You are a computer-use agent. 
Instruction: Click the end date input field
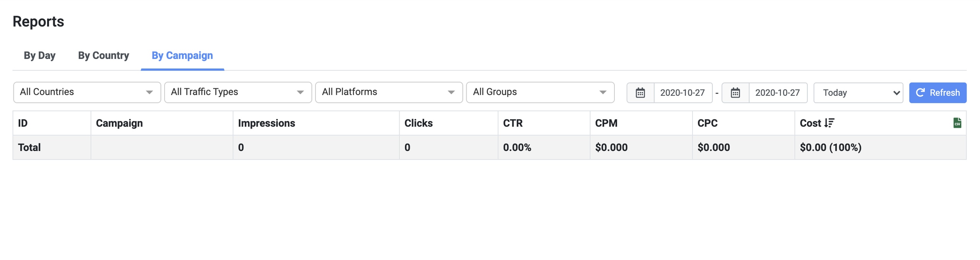[x=777, y=93]
